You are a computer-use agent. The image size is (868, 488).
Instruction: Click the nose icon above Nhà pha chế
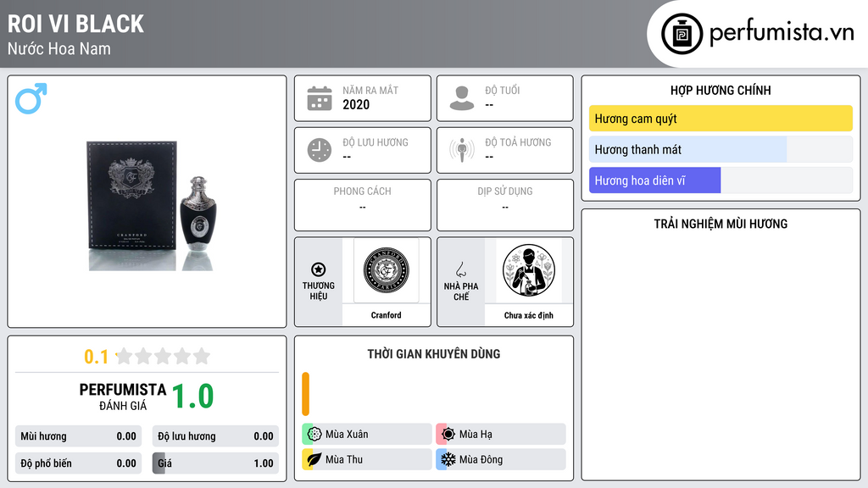coord(460,269)
